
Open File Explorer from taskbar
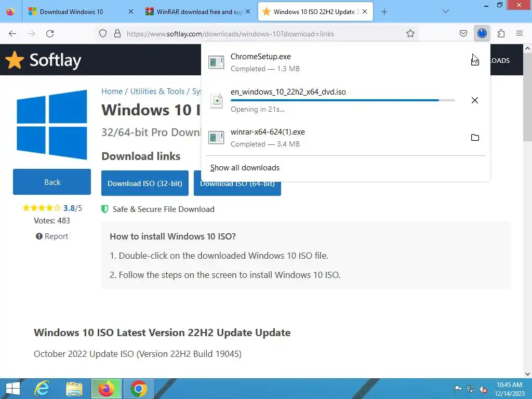pyautogui.click(x=74, y=389)
